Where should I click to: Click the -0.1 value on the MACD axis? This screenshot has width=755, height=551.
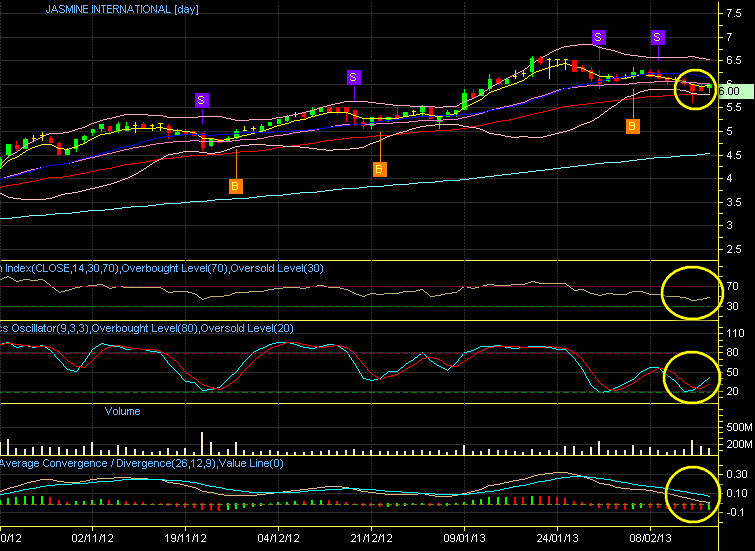click(x=735, y=512)
